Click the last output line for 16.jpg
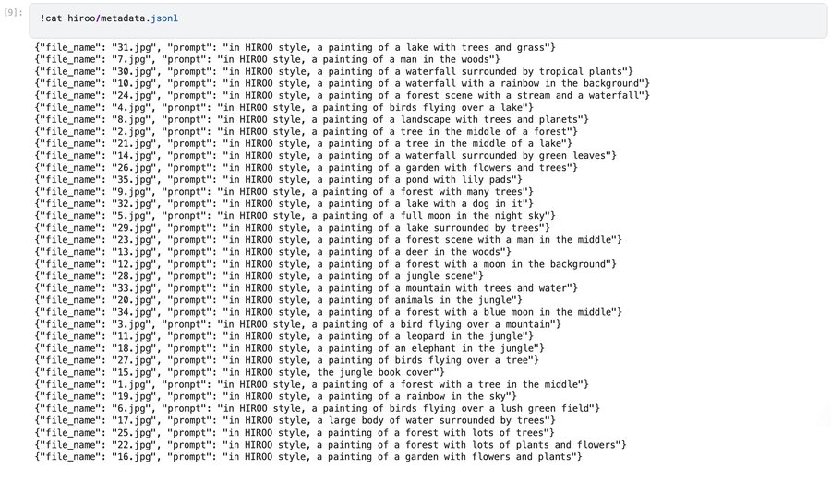 pyautogui.click(x=308, y=455)
